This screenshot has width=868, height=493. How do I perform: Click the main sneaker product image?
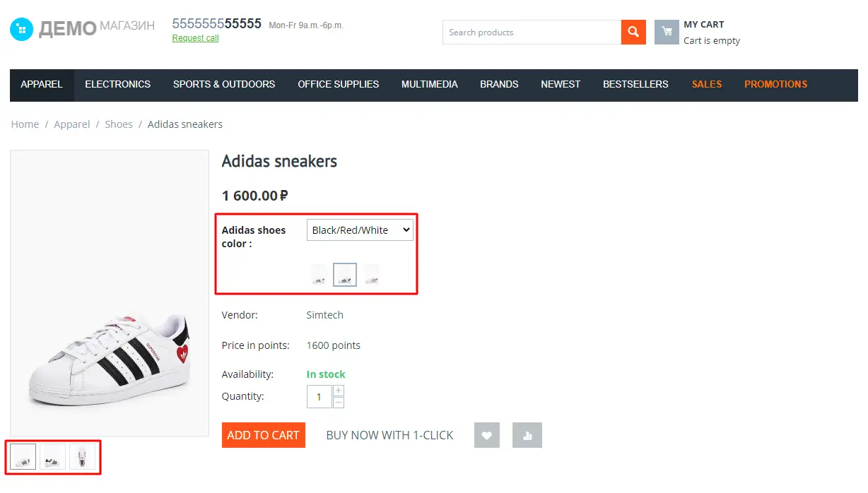tap(110, 293)
